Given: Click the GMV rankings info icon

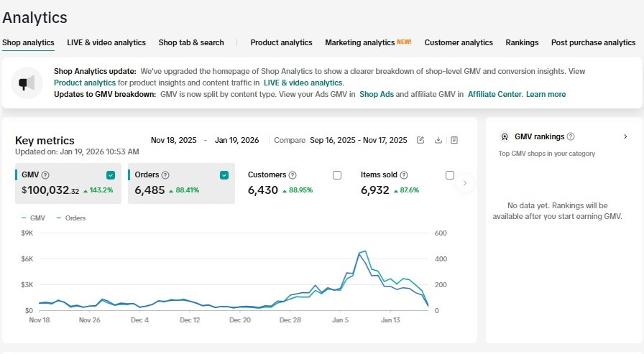Looking at the screenshot, I should click(x=571, y=136).
